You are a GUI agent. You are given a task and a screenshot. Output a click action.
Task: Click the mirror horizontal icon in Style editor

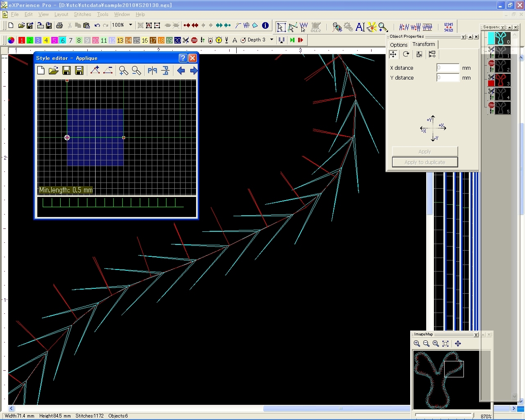153,71
